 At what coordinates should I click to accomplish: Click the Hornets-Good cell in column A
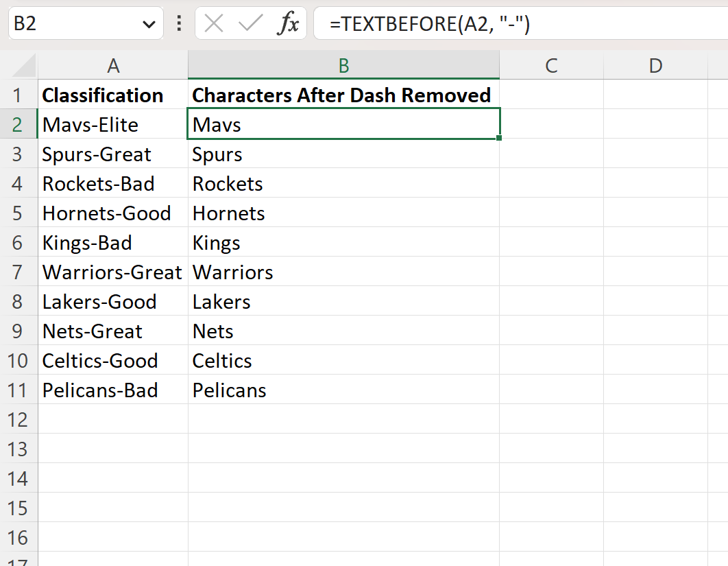(x=113, y=213)
